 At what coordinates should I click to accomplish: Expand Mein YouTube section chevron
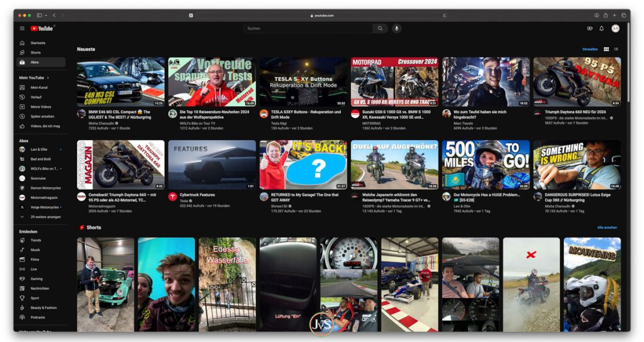[48, 77]
